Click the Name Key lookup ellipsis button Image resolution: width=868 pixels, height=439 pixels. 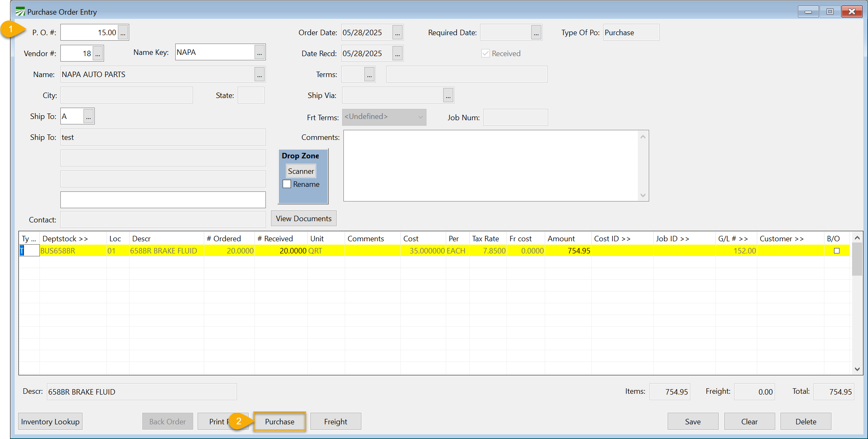(260, 53)
